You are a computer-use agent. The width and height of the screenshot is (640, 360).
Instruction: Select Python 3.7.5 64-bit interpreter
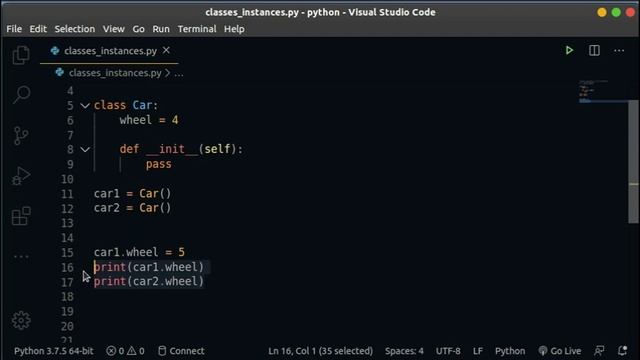(x=53, y=351)
